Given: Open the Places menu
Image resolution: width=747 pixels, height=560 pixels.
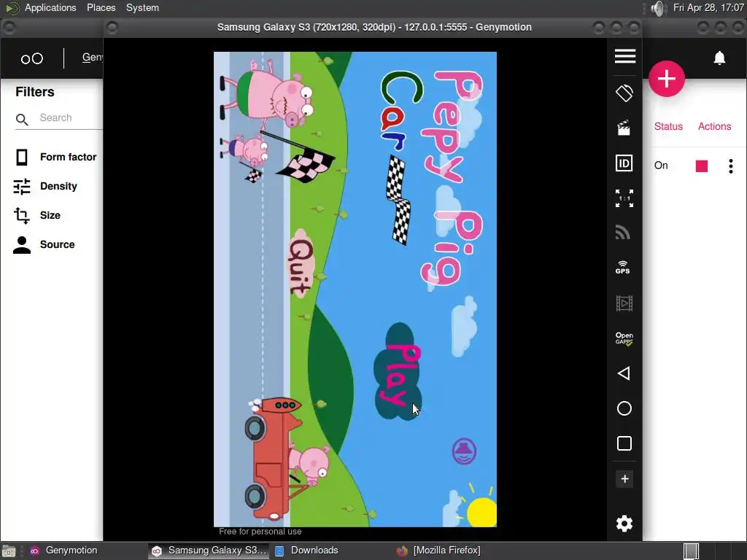Looking at the screenshot, I should click(101, 7).
